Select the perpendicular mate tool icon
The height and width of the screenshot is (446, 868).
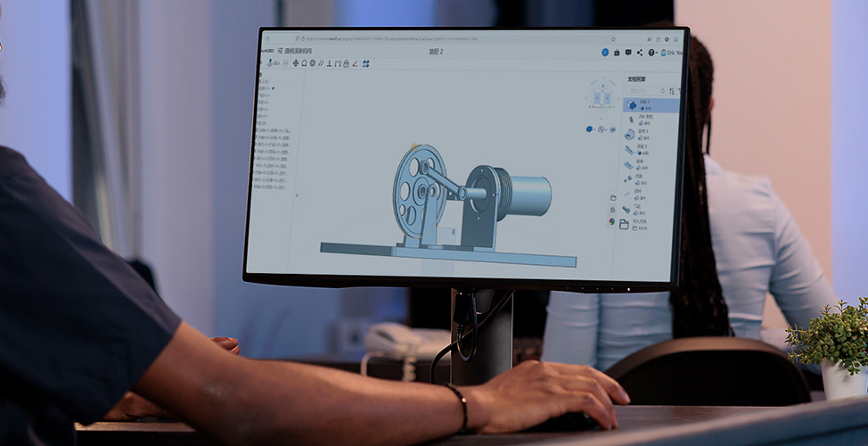pyautogui.click(x=328, y=63)
